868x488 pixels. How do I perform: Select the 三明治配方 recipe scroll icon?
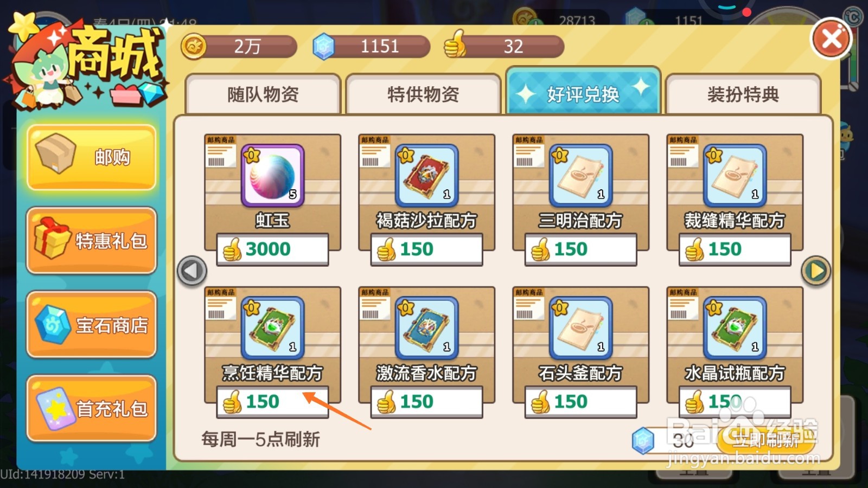coord(580,175)
